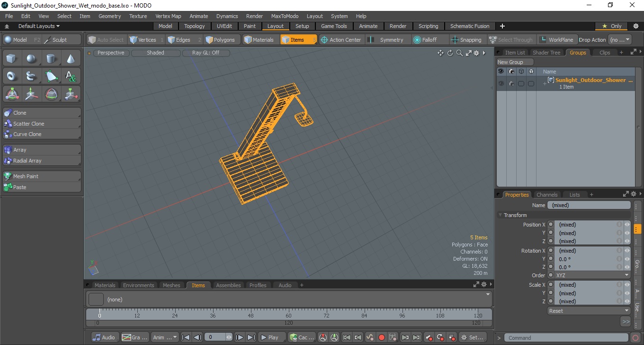The width and height of the screenshot is (644, 345).
Task: Step to previous frame
Action: [x=198, y=337]
